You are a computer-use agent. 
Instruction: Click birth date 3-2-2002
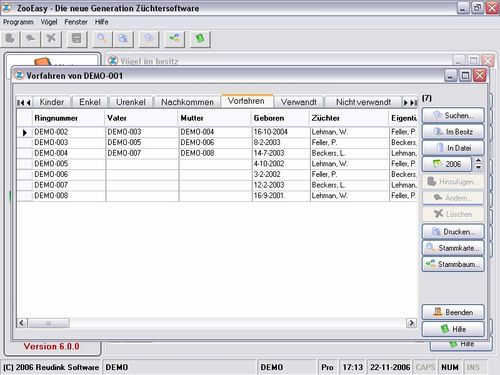pos(280,174)
